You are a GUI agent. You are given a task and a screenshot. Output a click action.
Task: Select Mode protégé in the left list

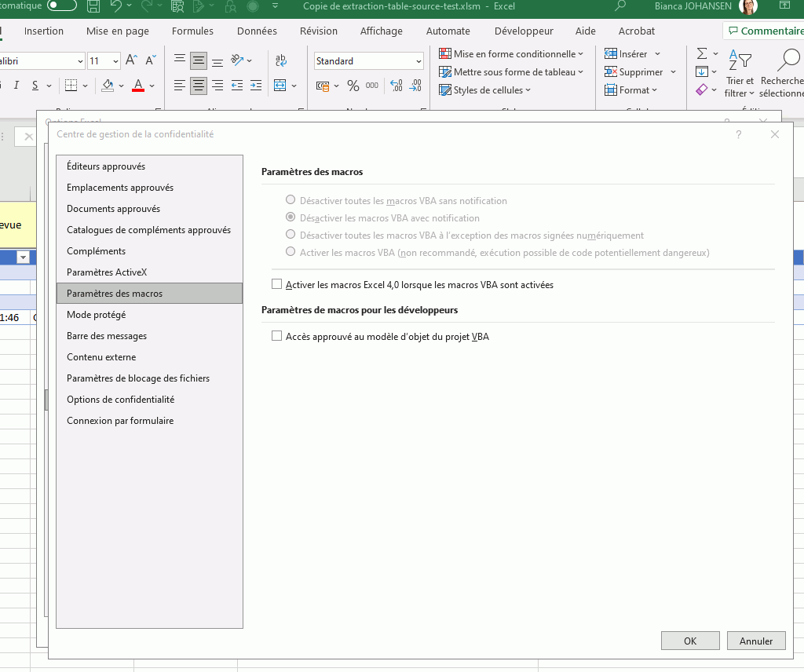click(97, 315)
